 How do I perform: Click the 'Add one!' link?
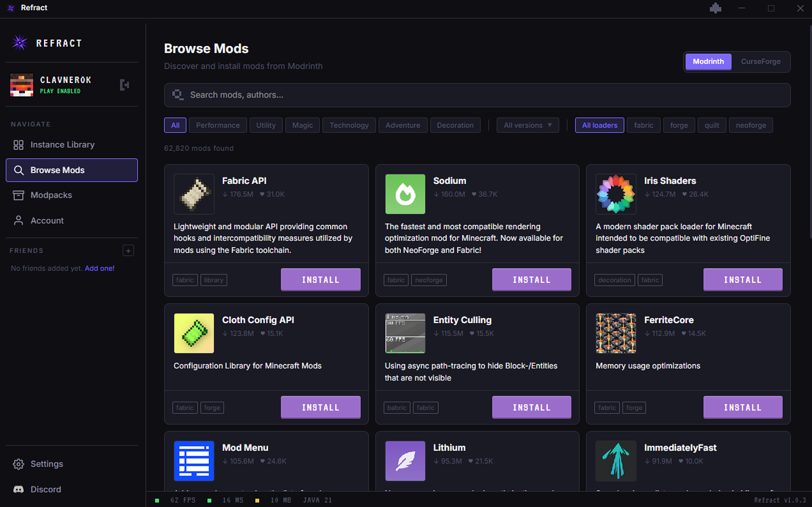pos(100,268)
